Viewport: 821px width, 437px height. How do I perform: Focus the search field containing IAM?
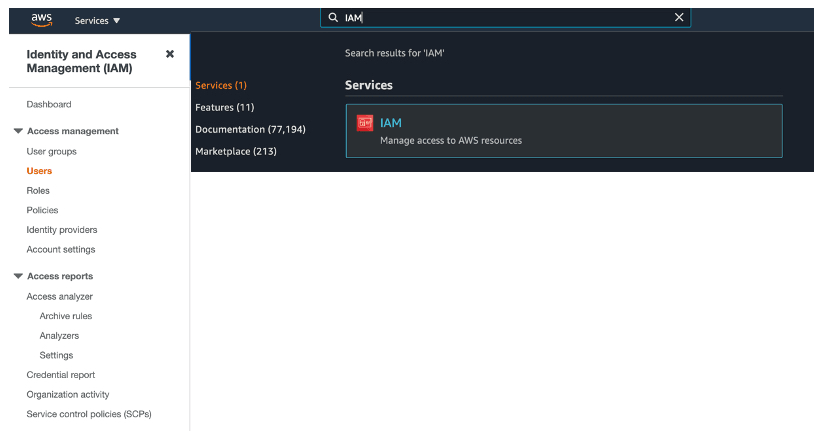[x=505, y=18]
